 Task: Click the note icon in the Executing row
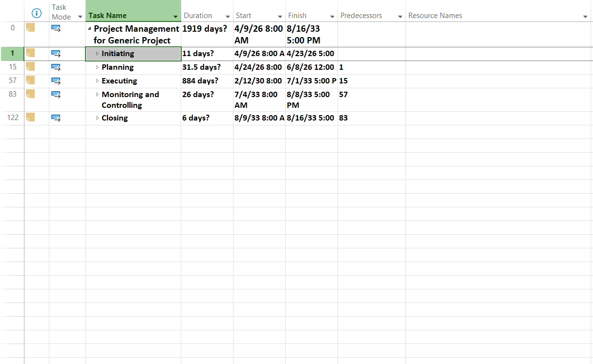30,80
